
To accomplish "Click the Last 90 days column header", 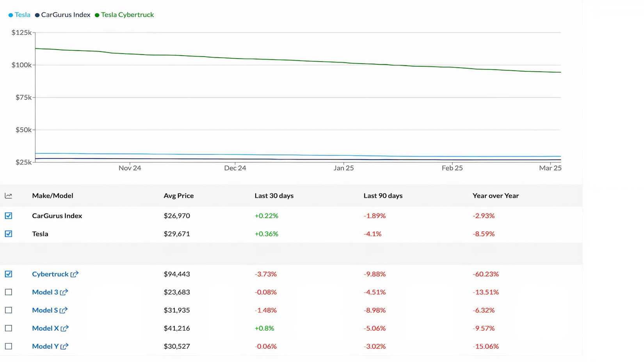I will tap(383, 196).
